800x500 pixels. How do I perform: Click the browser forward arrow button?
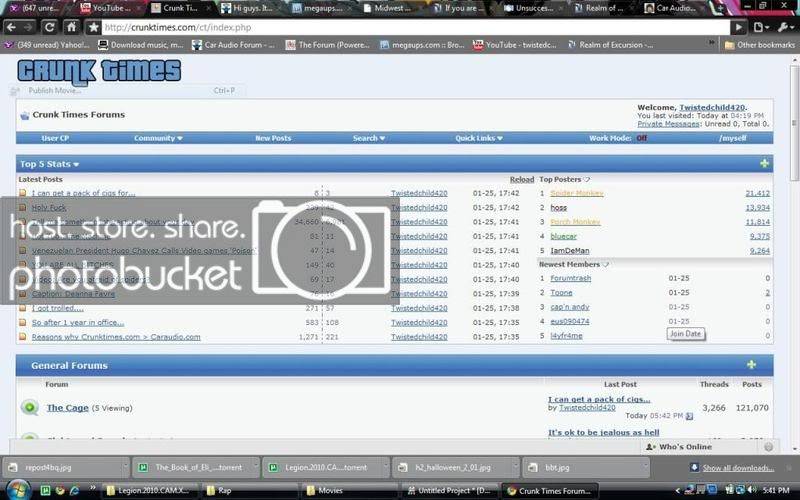pos(29,27)
